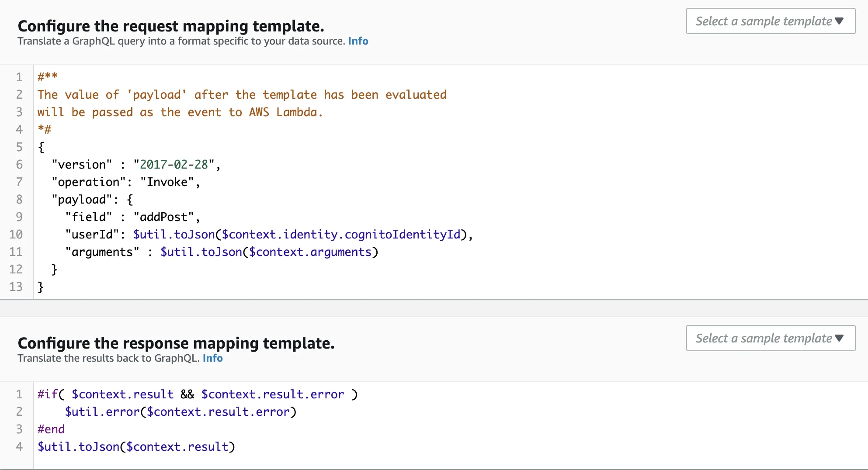This screenshot has height=470, width=868.
Task: Click Info link for request mapping template
Action: point(358,41)
